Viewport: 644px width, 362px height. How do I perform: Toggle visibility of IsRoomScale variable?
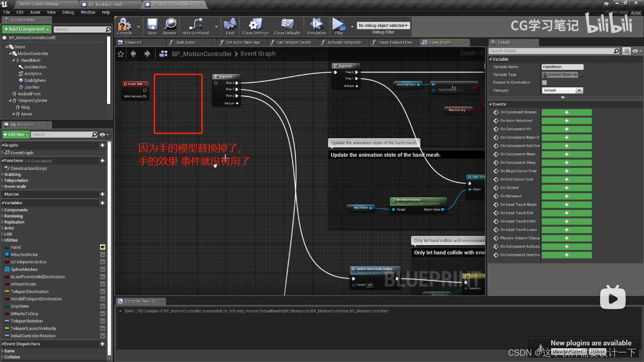coord(102,284)
